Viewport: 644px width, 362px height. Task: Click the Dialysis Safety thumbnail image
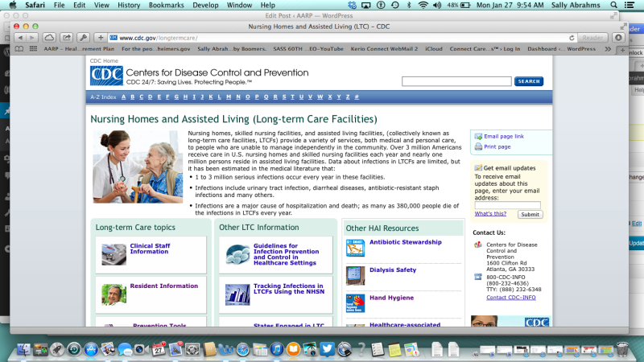tap(355, 275)
